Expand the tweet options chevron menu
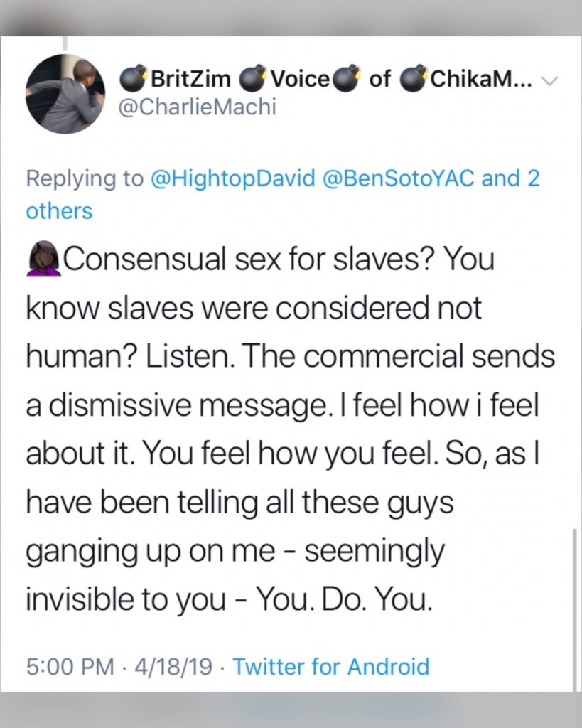This screenshot has height=728, width=582. pos(549,81)
